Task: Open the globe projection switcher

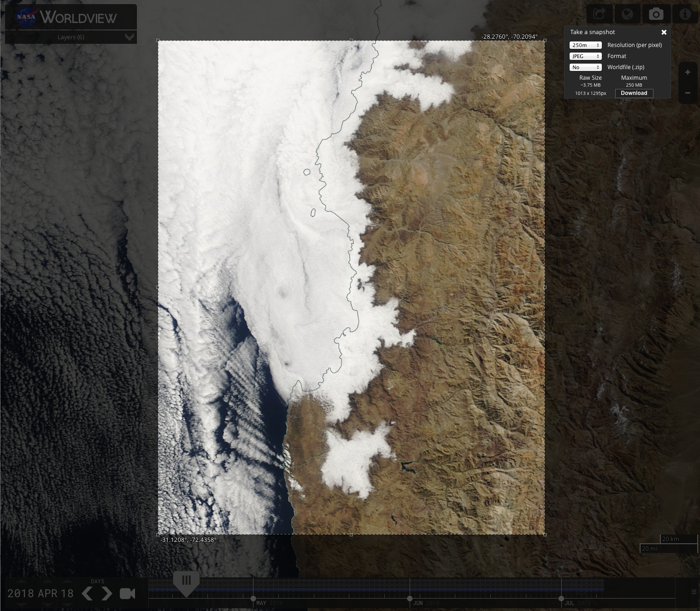Action: (627, 14)
